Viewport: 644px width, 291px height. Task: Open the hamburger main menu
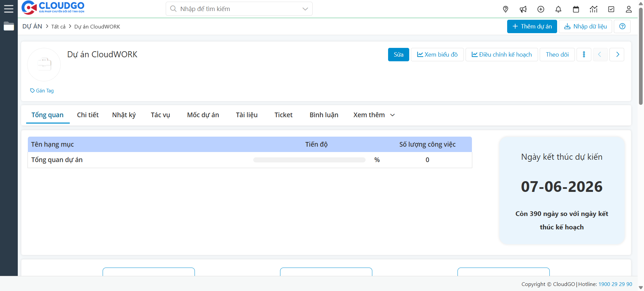click(9, 9)
